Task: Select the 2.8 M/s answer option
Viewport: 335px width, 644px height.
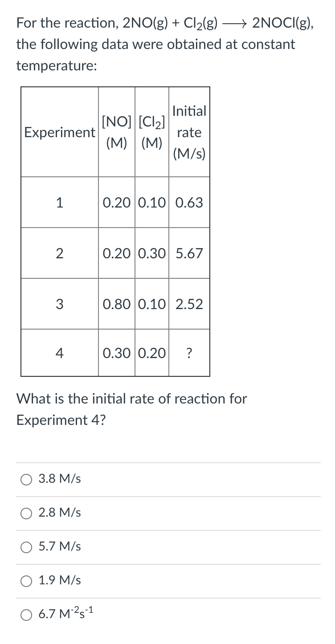Action: click(x=26, y=513)
